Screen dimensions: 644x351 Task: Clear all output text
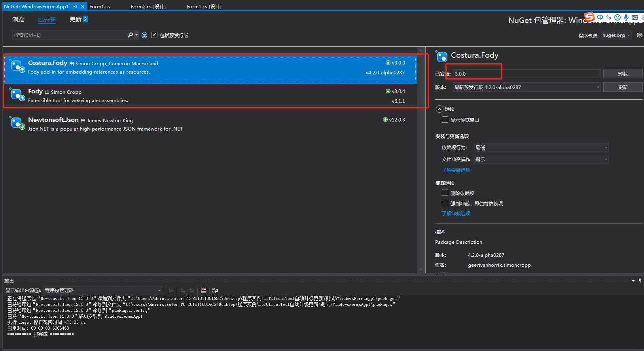pos(203,290)
